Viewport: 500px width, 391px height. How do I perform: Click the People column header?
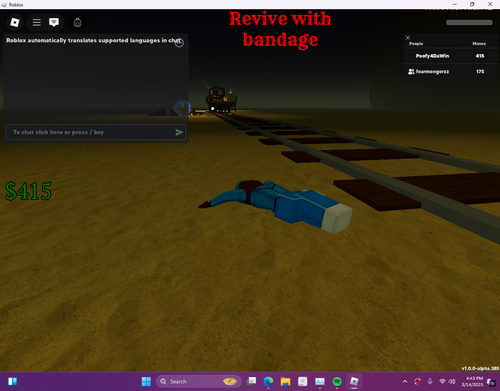click(x=416, y=44)
